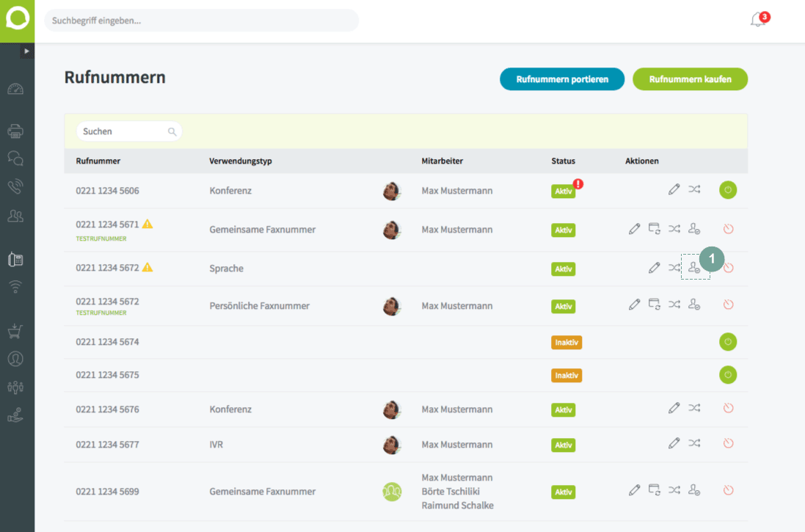
Task: Open the phone calls icon in sidebar
Action: click(15, 186)
